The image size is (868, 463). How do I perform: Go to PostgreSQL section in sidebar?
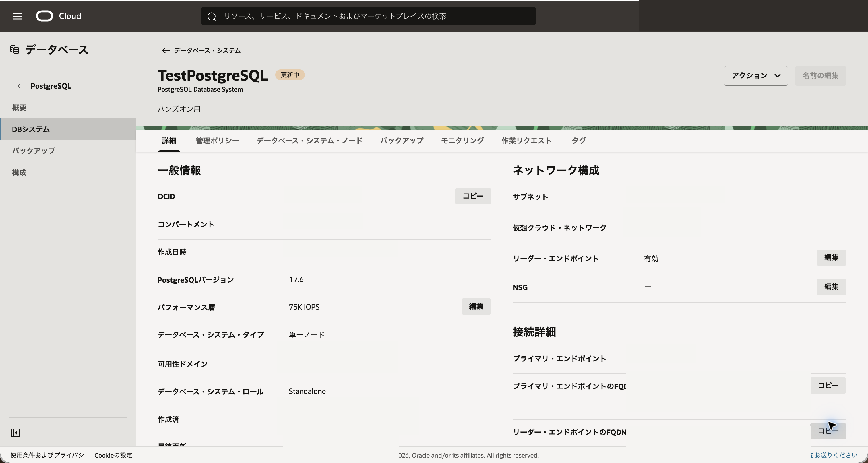(x=51, y=86)
